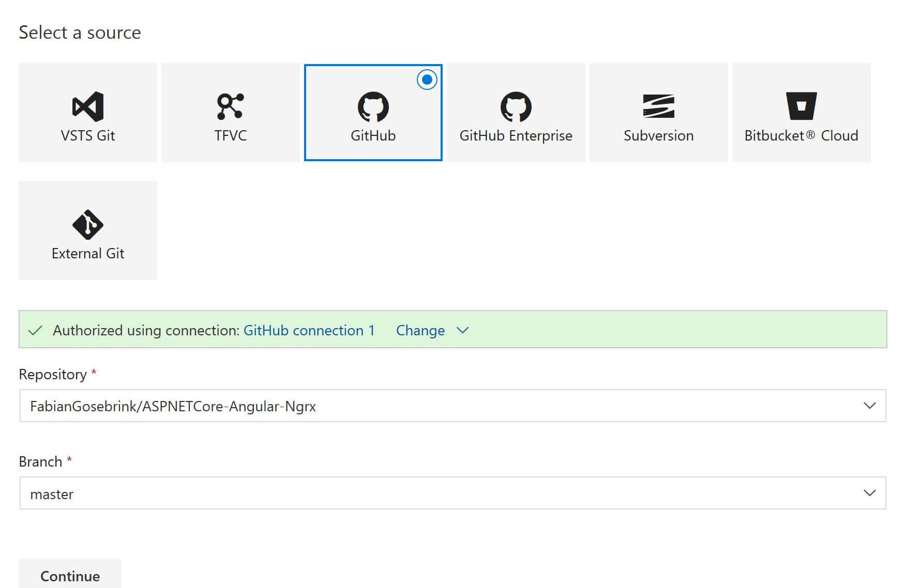
Task: Open the Repository dropdown
Action: (453, 406)
